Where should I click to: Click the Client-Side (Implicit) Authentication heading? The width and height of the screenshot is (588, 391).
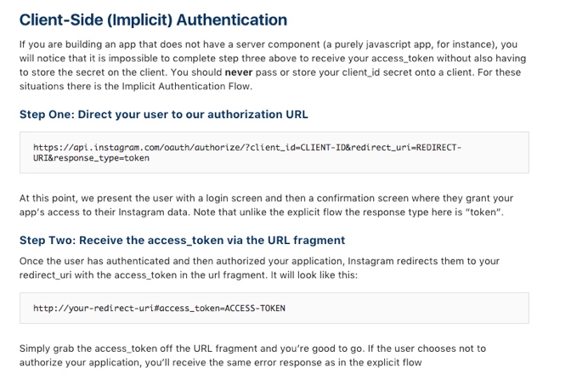(153, 19)
